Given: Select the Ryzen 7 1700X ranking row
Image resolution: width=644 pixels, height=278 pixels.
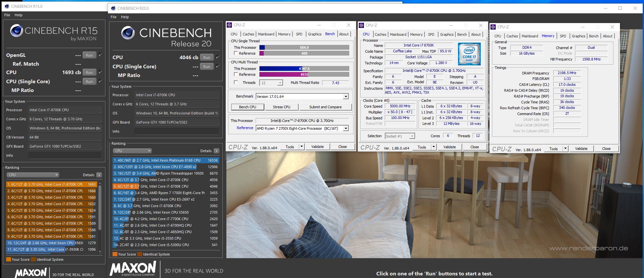Looking at the screenshot, I should click(166, 193).
